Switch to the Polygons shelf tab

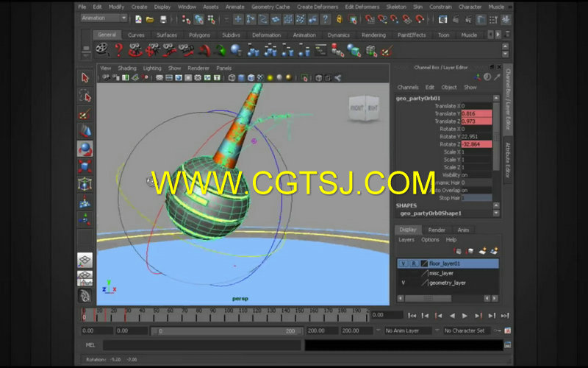199,35
